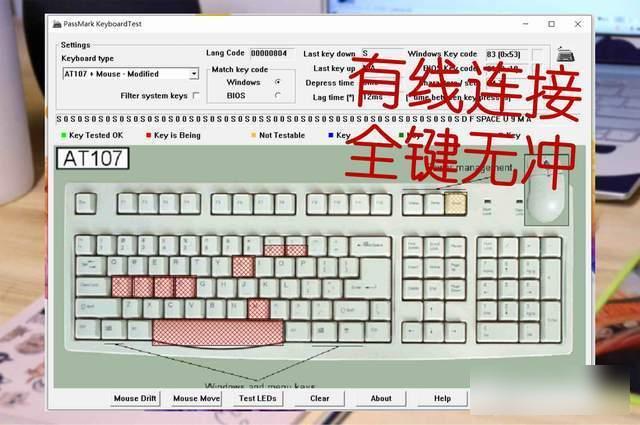Select the Windows match key code option
The height and width of the screenshot is (425, 640).
coord(277,82)
